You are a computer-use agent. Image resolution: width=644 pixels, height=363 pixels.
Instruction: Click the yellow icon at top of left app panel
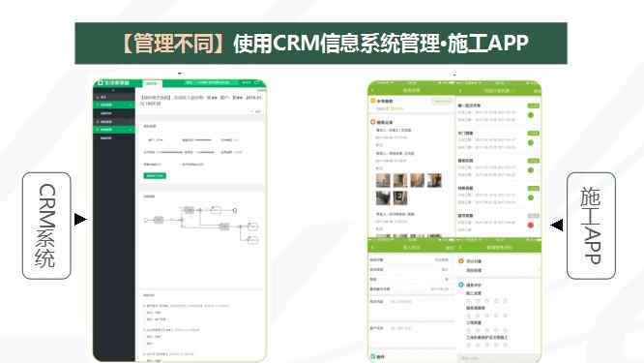[373, 101]
